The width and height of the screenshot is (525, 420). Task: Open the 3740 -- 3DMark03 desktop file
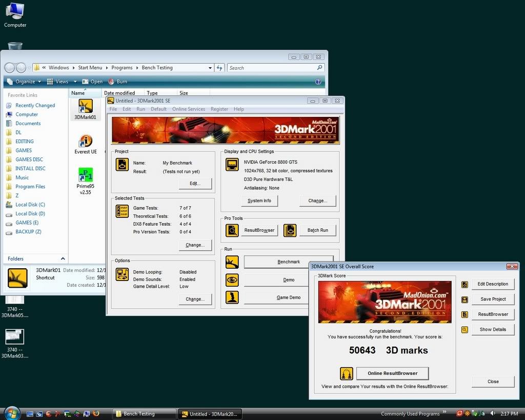pyautogui.click(x=15, y=344)
